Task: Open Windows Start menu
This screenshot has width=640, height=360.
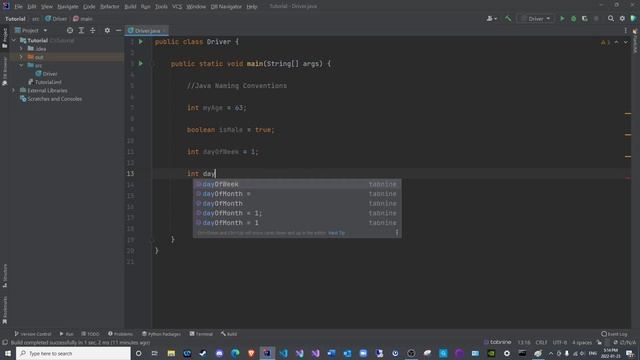Action: tap(8, 353)
